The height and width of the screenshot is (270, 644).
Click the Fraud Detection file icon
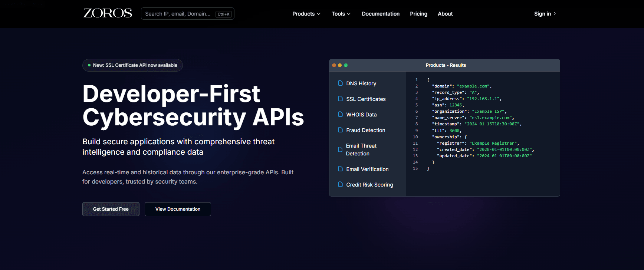340,130
